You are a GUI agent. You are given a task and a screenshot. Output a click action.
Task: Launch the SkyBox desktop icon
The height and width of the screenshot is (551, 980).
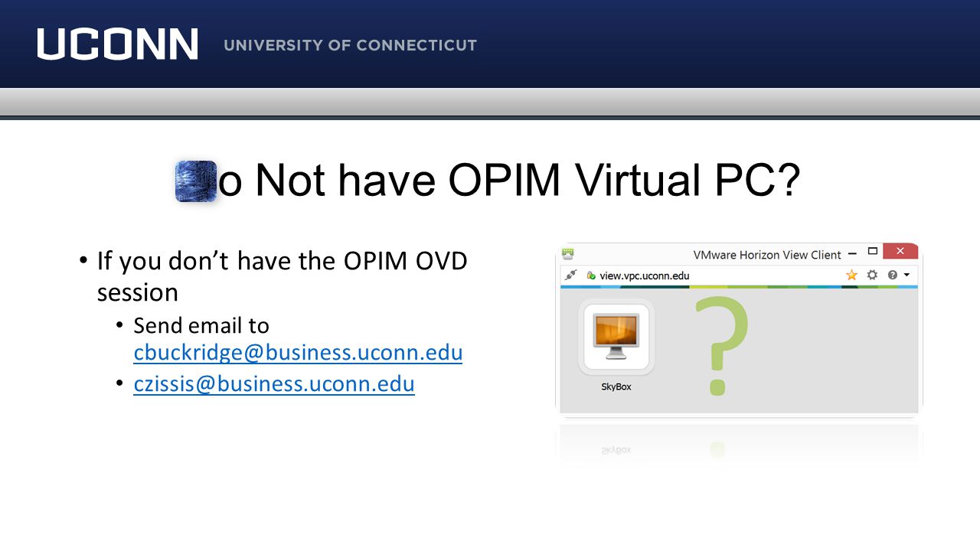coord(616,338)
